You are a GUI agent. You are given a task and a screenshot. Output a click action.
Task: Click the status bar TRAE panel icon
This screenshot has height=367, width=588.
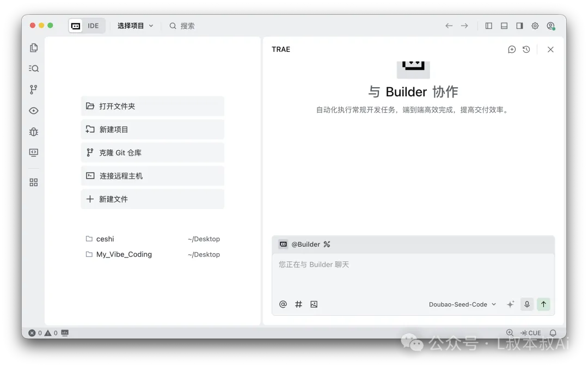[x=65, y=333]
